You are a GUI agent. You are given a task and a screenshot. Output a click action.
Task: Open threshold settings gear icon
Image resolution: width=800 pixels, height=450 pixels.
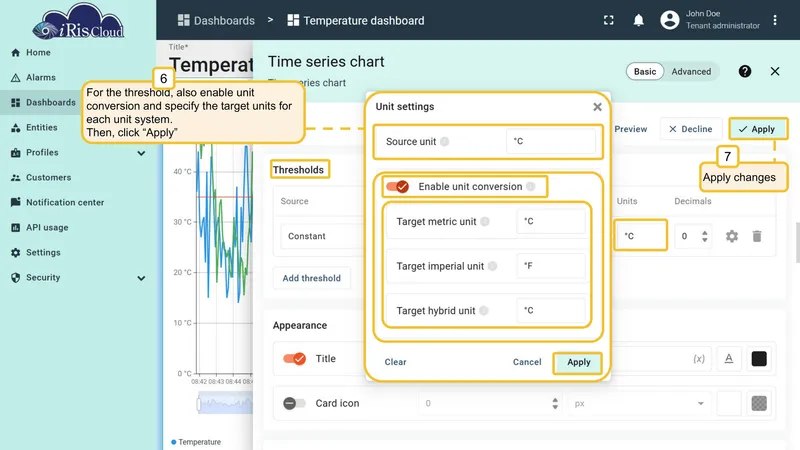pos(732,236)
